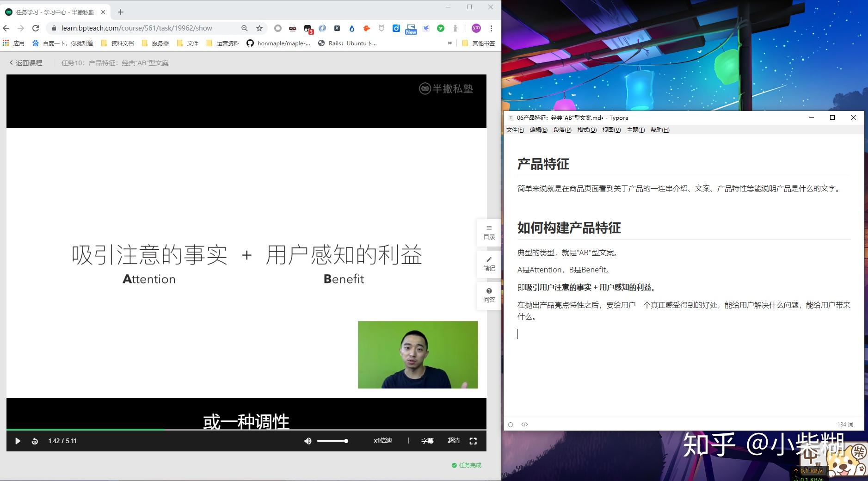Bookmark this page with star icon

pyautogui.click(x=259, y=28)
